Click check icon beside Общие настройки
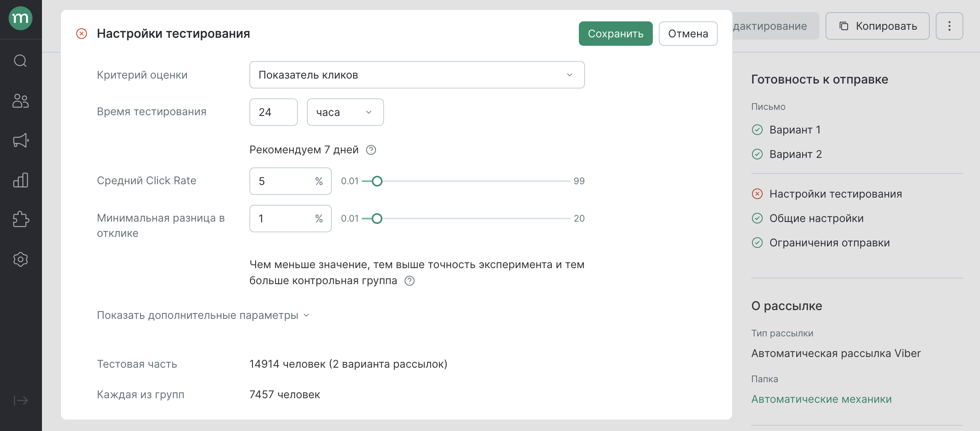Image resolution: width=980 pixels, height=431 pixels. tap(757, 218)
